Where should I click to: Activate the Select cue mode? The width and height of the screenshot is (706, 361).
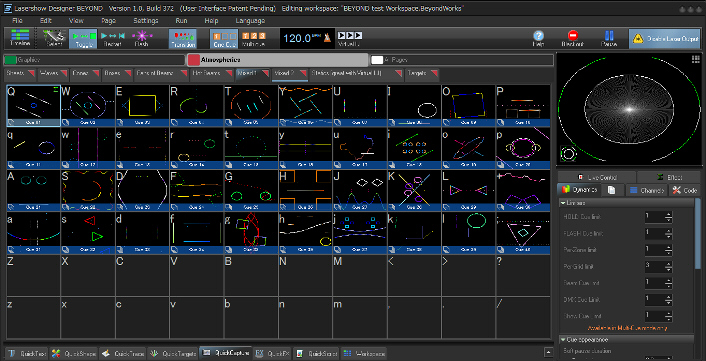(x=54, y=38)
